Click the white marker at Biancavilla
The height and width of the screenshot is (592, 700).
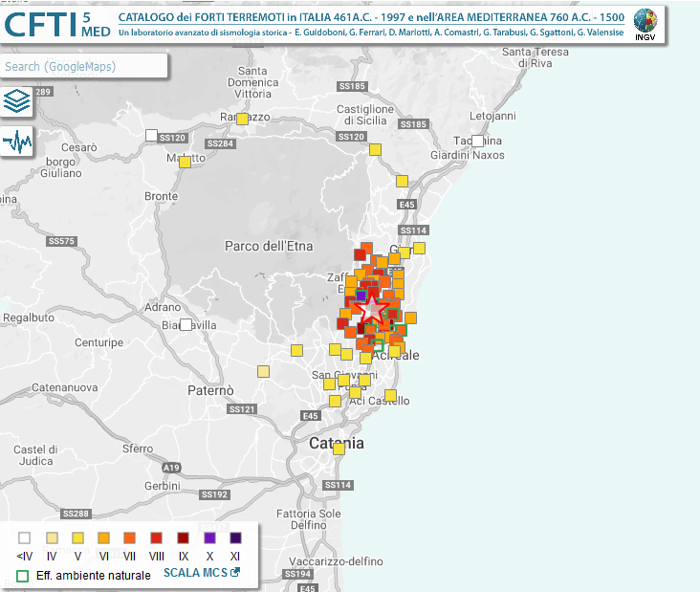186,325
